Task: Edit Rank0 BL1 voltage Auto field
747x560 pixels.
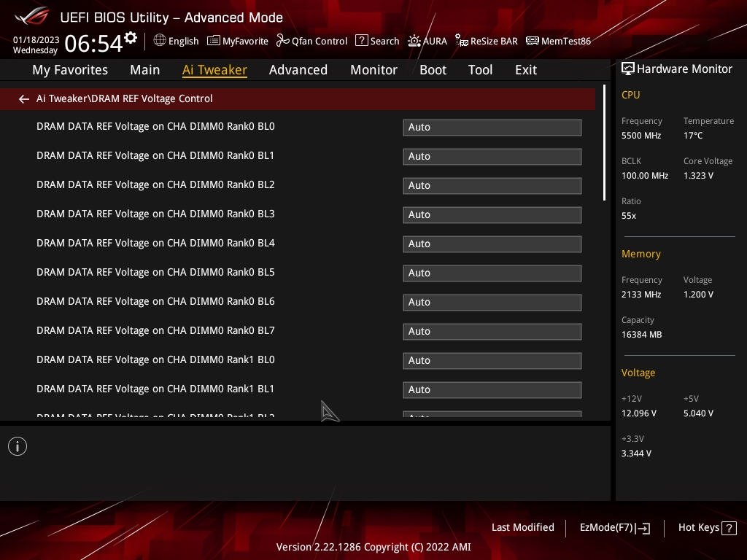Action: click(492, 156)
